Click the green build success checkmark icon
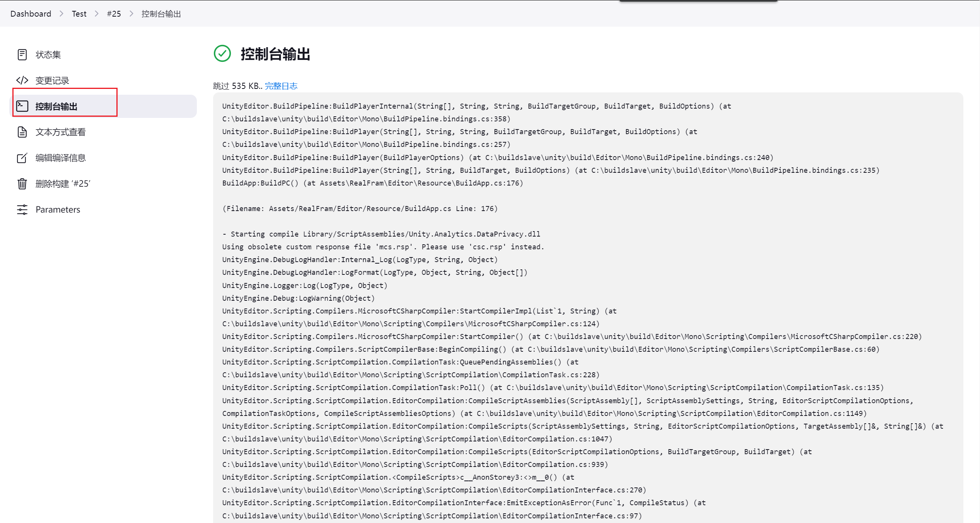The height and width of the screenshot is (523, 980). 222,53
